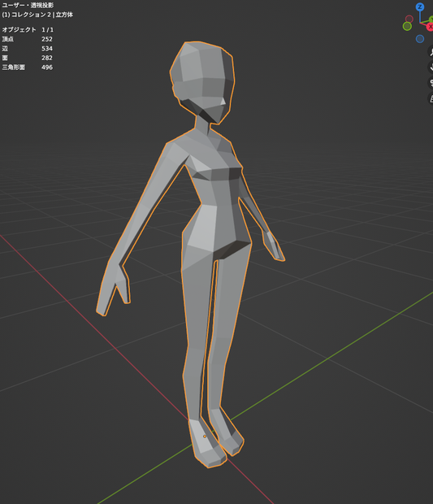Click the red X axis gizmo handle
The height and width of the screenshot is (504, 433).
click(x=430, y=27)
